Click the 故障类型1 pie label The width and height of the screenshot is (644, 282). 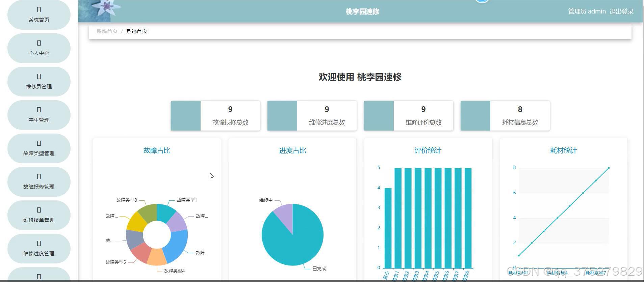tap(187, 200)
